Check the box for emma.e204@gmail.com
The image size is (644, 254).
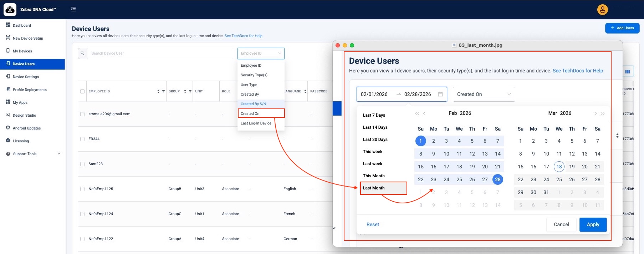[82, 114]
